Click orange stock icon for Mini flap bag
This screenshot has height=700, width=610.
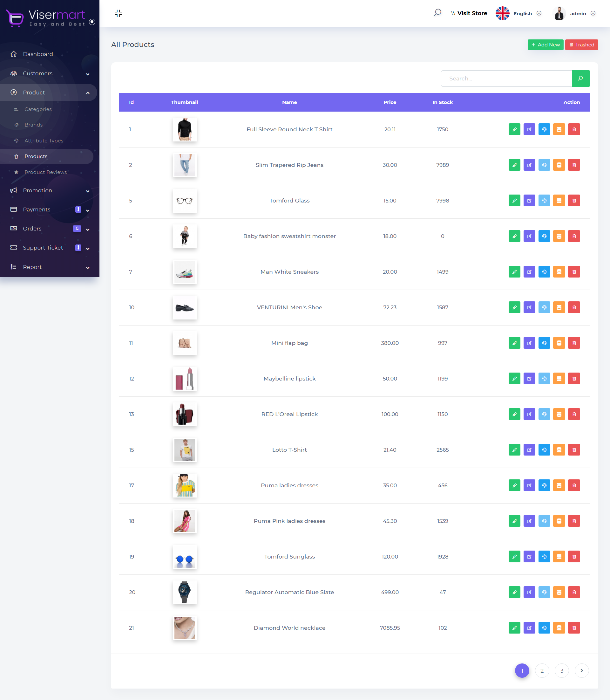(559, 343)
